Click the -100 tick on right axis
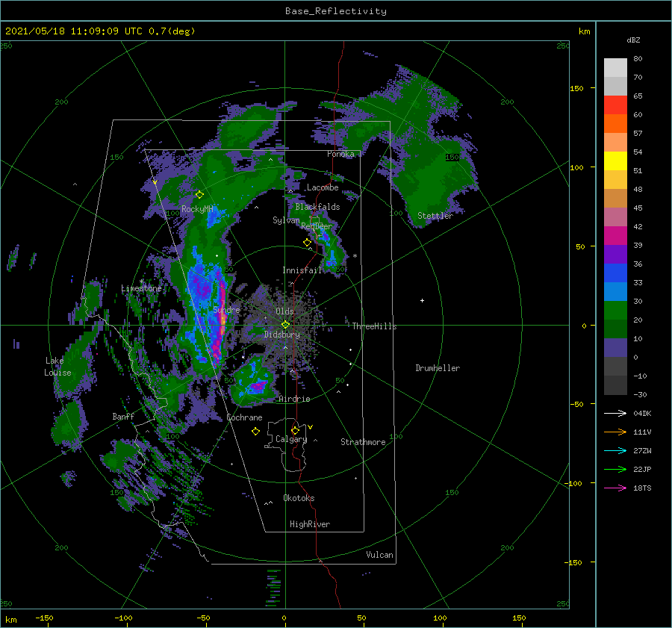This screenshot has width=672, height=628. [x=573, y=483]
